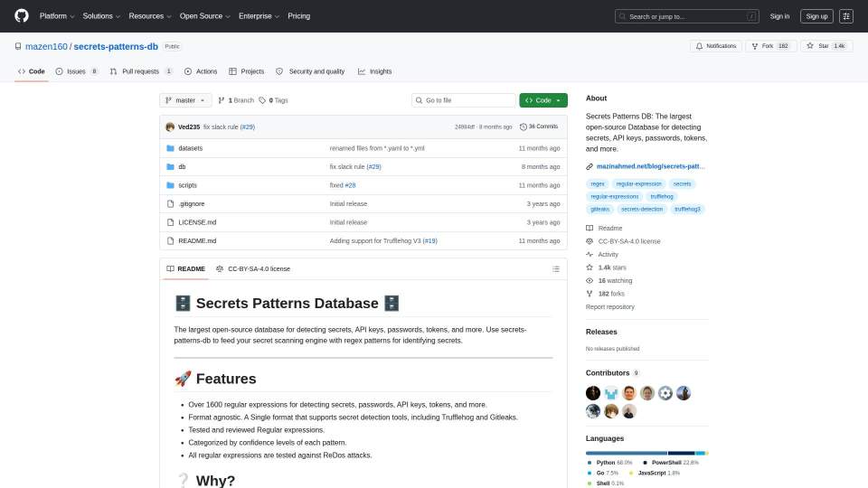The width and height of the screenshot is (868, 488).
Task: Open the datasets folder
Action: point(191,148)
